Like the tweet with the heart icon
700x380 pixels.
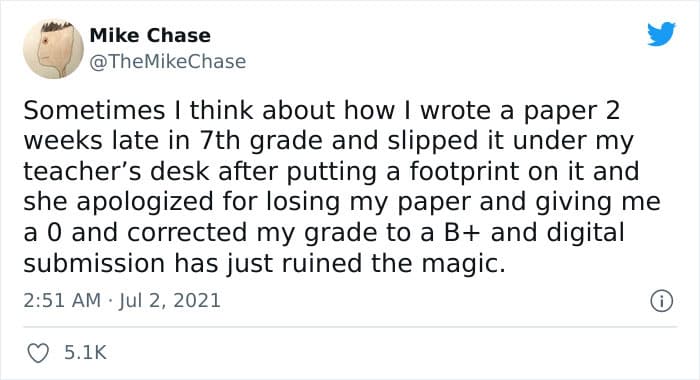(x=38, y=353)
